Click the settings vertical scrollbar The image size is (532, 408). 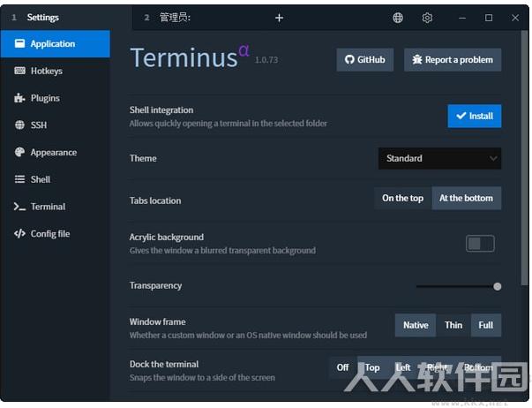tap(525, 158)
